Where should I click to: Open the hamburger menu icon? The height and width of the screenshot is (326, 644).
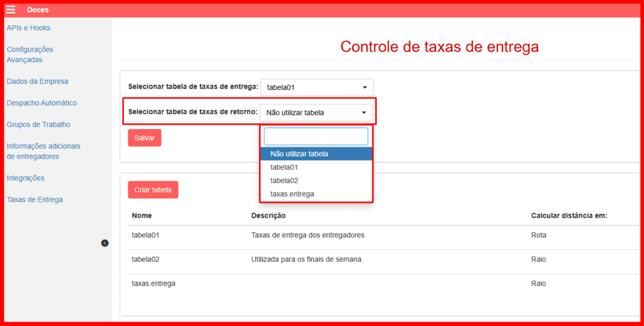click(11, 9)
